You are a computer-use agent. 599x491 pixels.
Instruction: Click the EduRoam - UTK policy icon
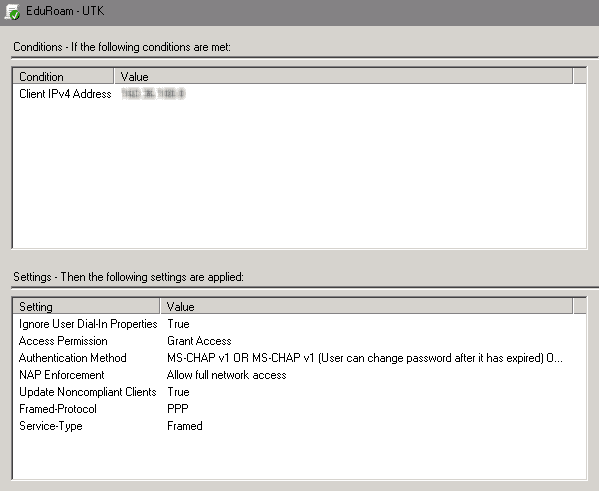[x=12, y=12]
